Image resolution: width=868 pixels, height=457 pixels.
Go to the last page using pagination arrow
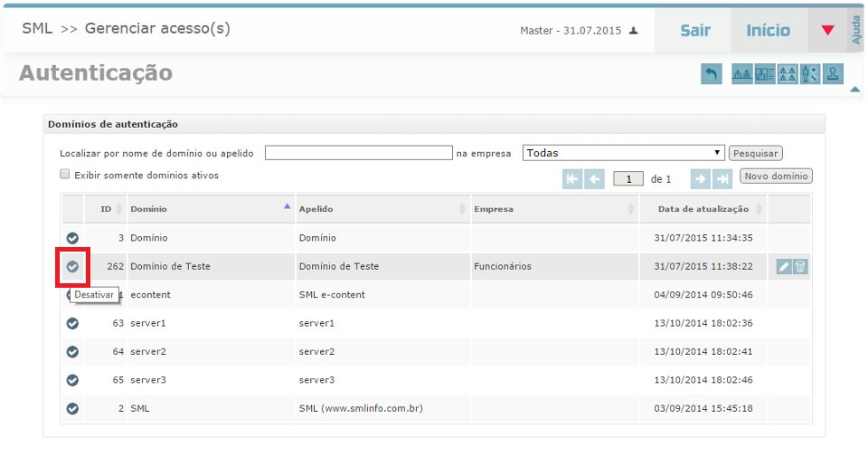click(x=722, y=179)
